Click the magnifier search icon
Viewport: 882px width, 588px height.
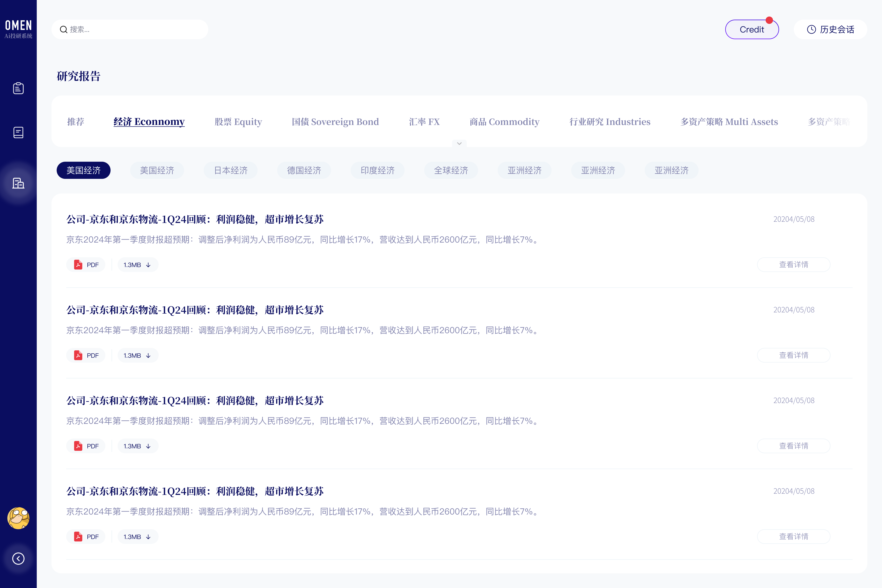pyautogui.click(x=64, y=29)
